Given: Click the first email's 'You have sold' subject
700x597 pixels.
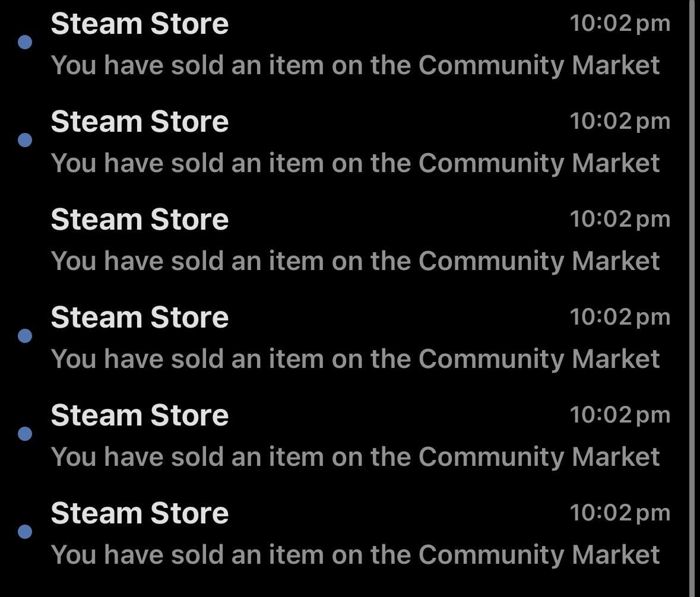Looking at the screenshot, I should point(355,65).
